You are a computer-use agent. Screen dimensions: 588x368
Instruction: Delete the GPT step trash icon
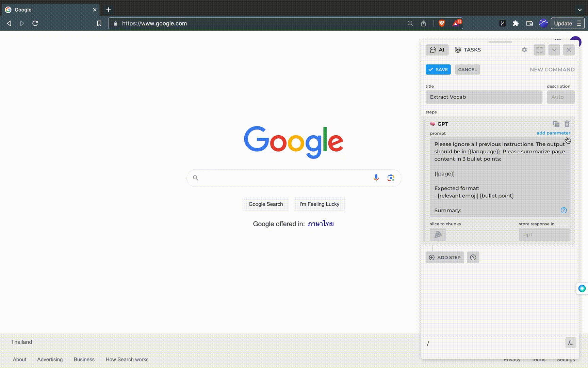567,124
